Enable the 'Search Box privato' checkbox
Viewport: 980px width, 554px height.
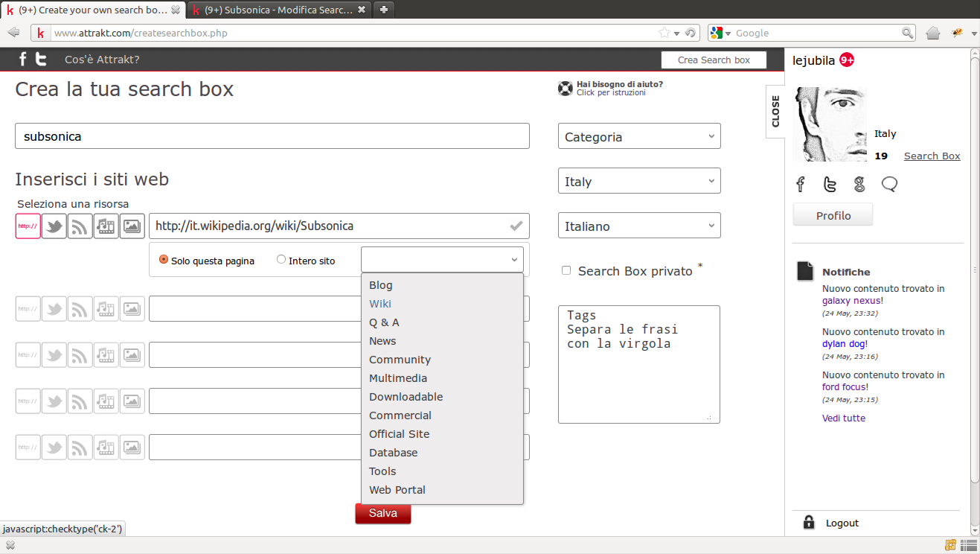566,271
